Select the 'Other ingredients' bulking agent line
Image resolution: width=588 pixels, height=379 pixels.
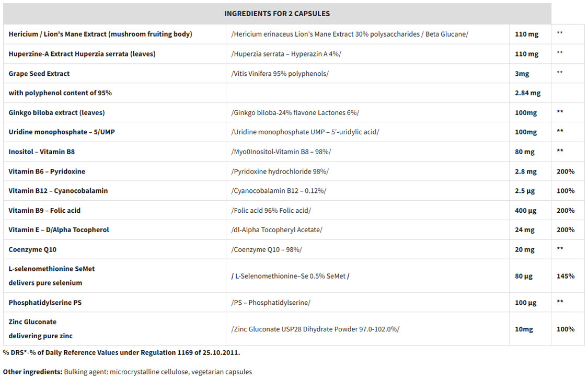point(127,372)
